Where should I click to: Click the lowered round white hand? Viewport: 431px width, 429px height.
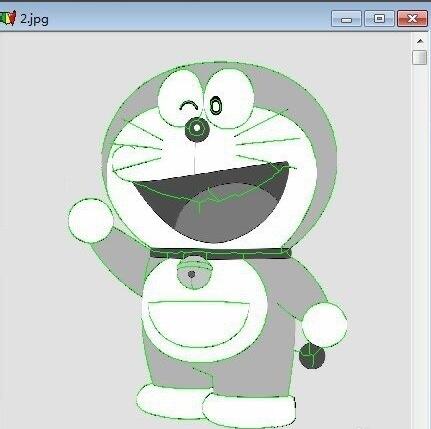324,324
